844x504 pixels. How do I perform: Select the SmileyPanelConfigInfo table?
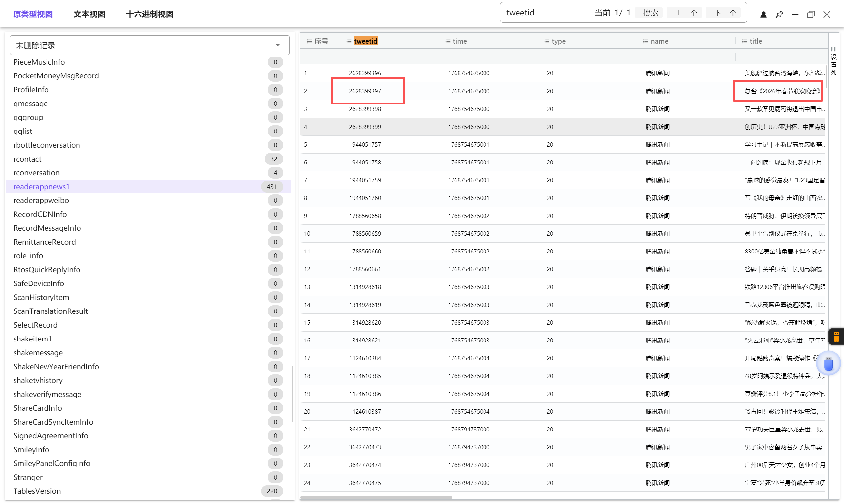click(148, 463)
